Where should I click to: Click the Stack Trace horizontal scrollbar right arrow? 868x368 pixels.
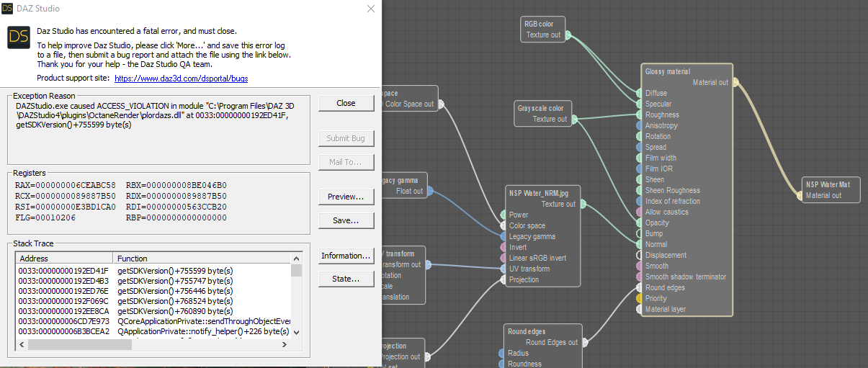tap(285, 345)
